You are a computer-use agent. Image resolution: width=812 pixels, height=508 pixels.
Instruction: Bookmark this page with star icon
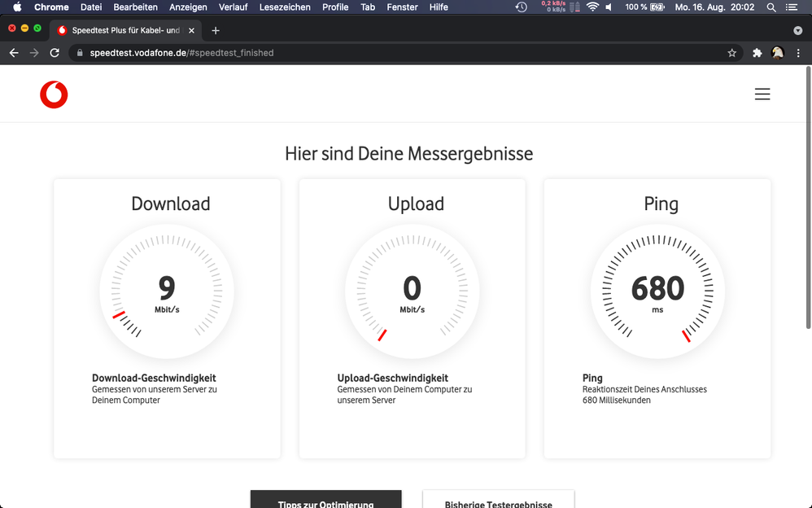[731, 53]
